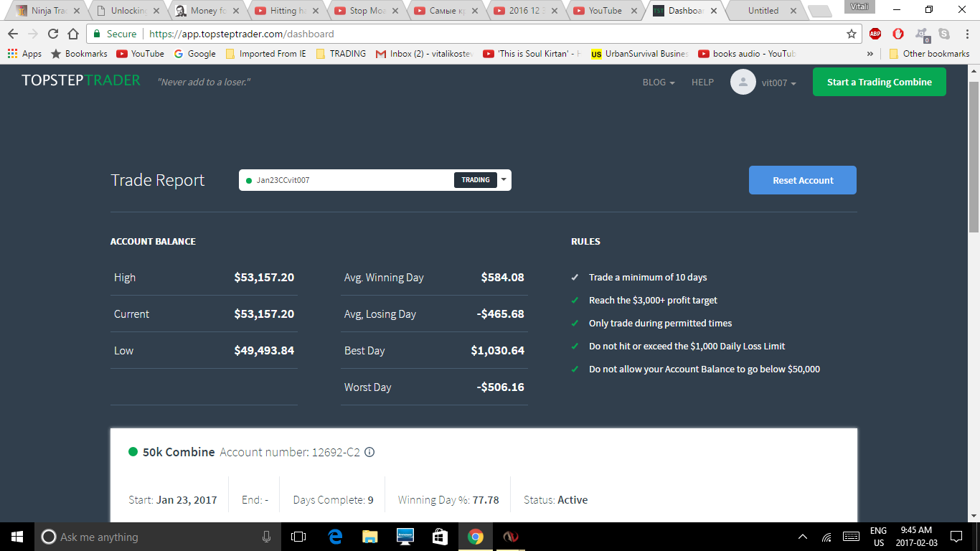
Task: Switch to the Unlocking browser tab
Action: [127, 11]
